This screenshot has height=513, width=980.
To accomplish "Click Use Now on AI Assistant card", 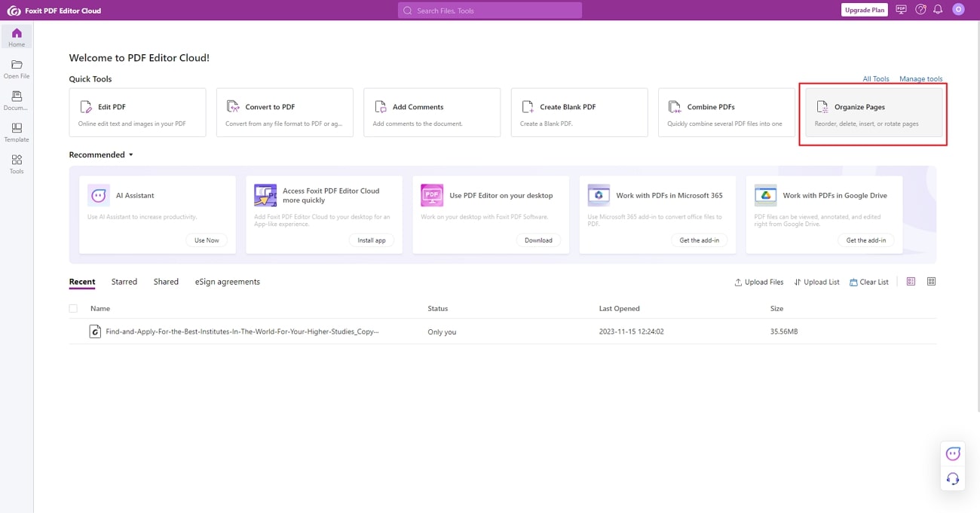I will [x=207, y=240].
